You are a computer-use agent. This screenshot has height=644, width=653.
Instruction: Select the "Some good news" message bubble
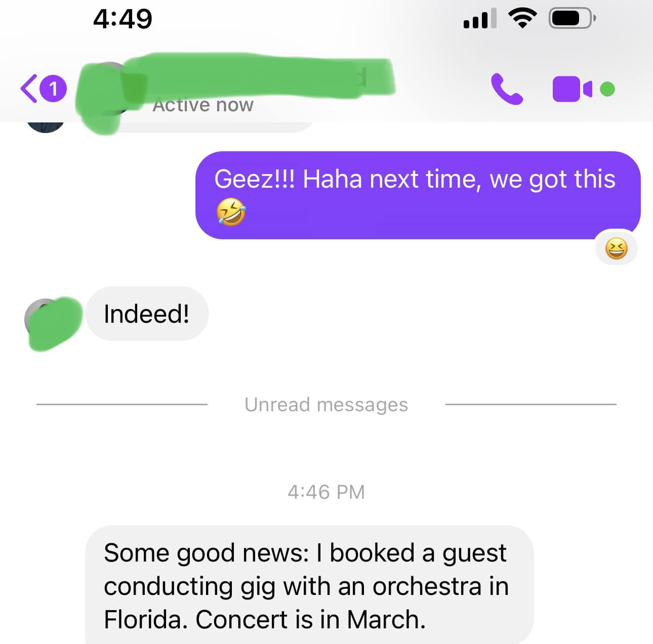[x=309, y=585]
